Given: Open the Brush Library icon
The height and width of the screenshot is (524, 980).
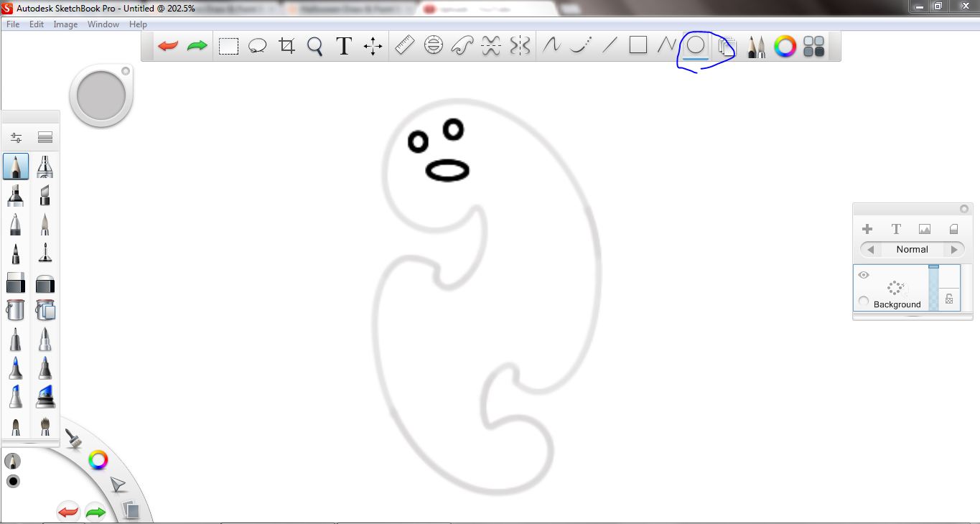Looking at the screenshot, I should click(45, 138).
